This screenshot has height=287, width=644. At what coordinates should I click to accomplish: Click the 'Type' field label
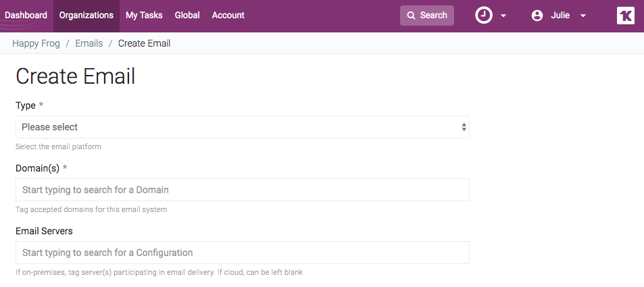click(26, 105)
